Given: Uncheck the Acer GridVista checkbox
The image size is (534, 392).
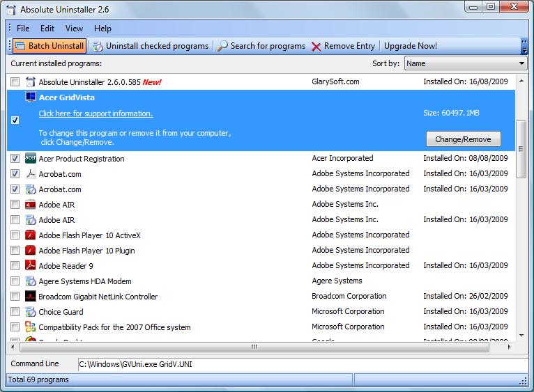Looking at the screenshot, I should click(x=15, y=120).
